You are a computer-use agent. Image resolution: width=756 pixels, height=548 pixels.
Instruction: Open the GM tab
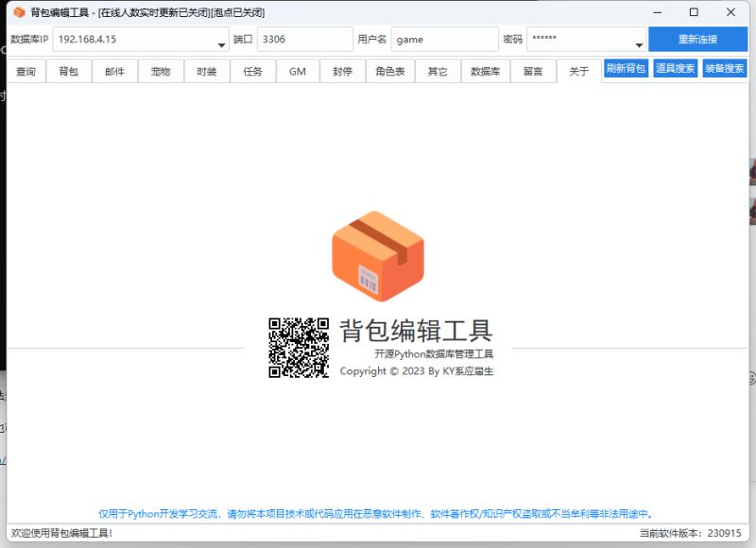point(297,70)
